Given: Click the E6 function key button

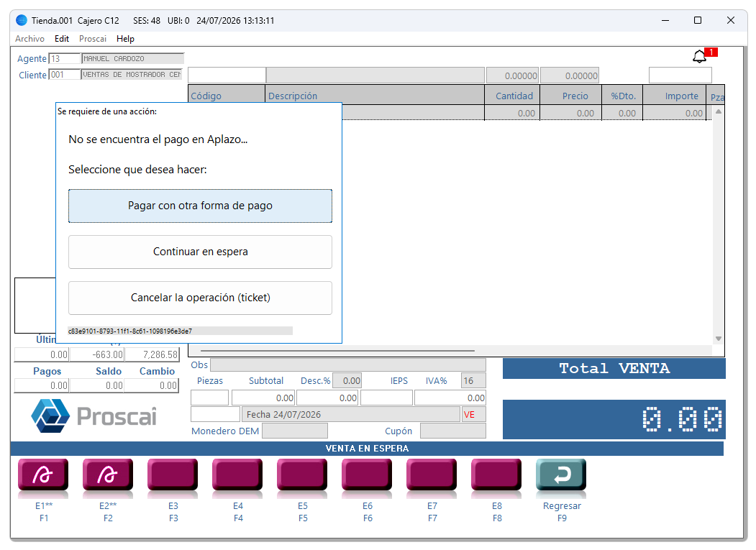Looking at the screenshot, I should point(368,475).
